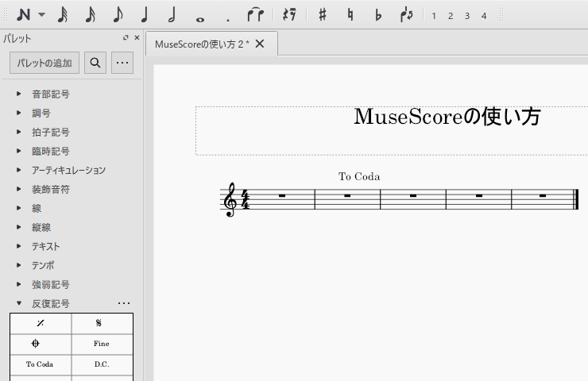Select voice 2
This screenshot has width=588, height=381.
[451, 16]
